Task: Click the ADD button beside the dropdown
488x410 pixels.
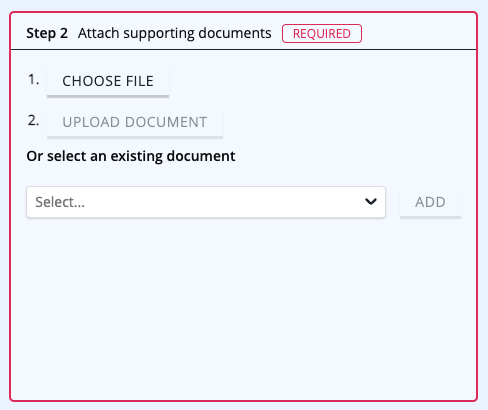Action: (x=430, y=202)
